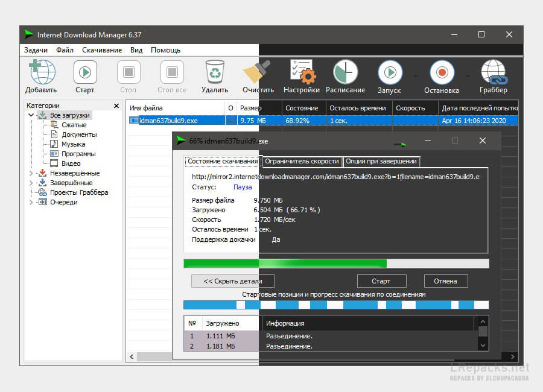Screen dimensions: 543x392
Task: Click the Удалить recycle bin icon
Action: [x=215, y=73]
